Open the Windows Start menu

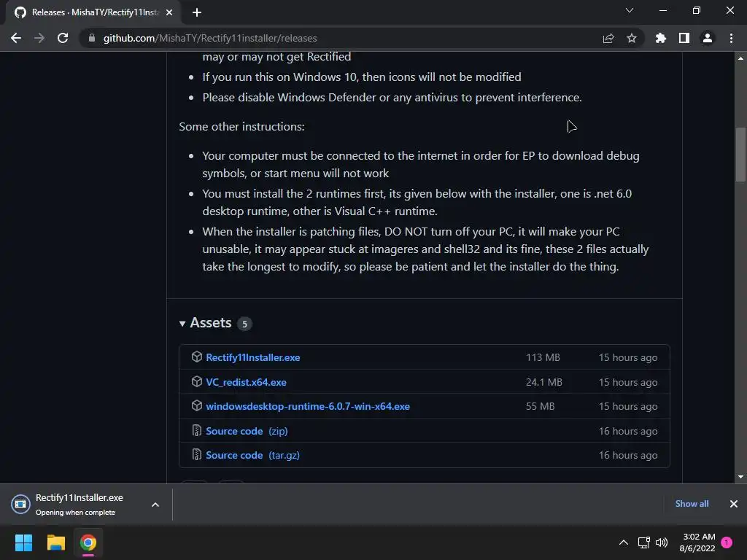click(x=23, y=542)
